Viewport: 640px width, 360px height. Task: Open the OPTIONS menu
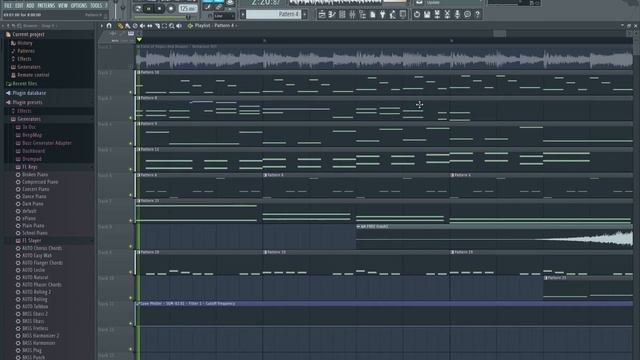pos(79,6)
